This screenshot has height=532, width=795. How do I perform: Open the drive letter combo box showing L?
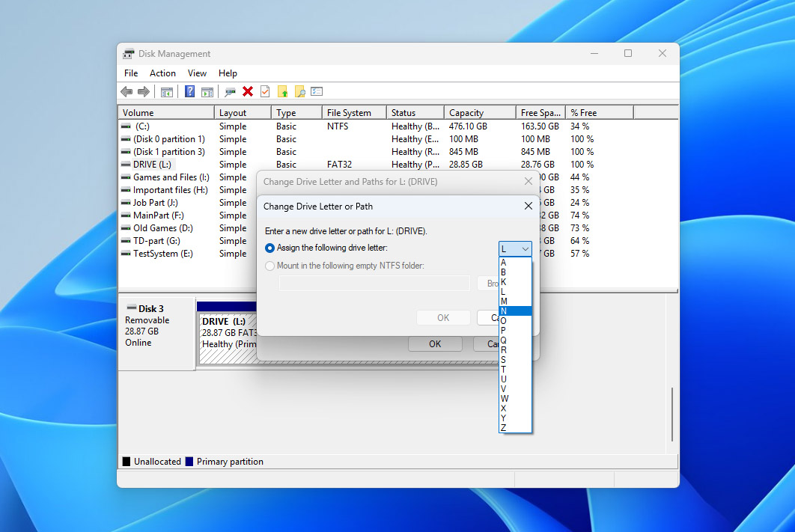pyautogui.click(x=515, y=248)
